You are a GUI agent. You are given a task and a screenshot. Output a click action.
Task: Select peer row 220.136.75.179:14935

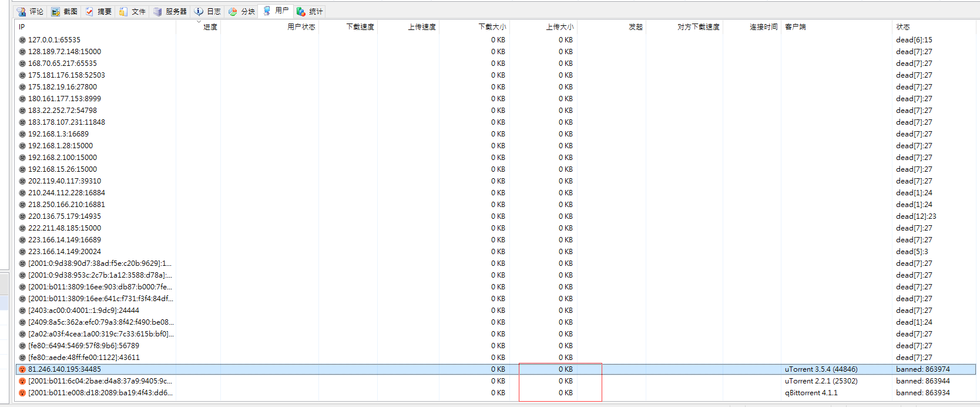(x=65, y=216)
